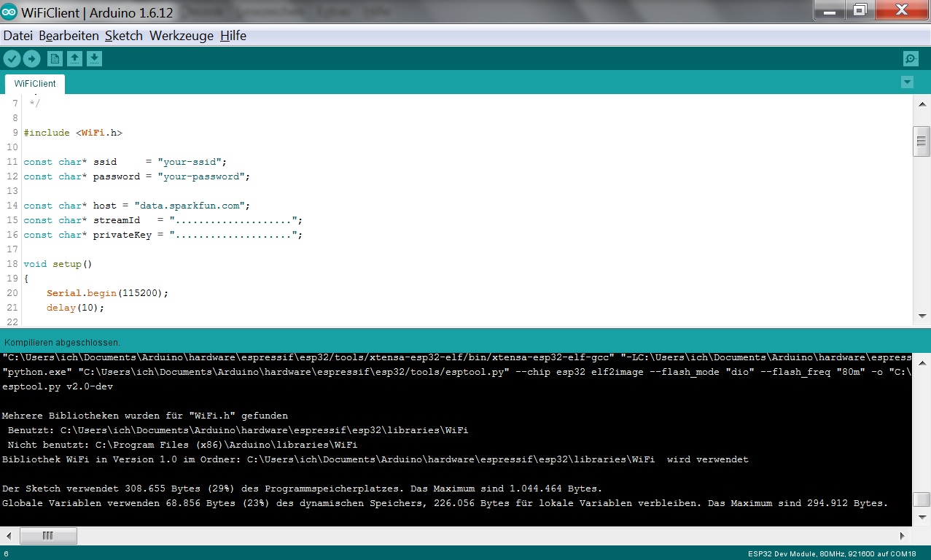Close the Arduino window
This screenshot has width=931, height=560.
coord(900,9)
